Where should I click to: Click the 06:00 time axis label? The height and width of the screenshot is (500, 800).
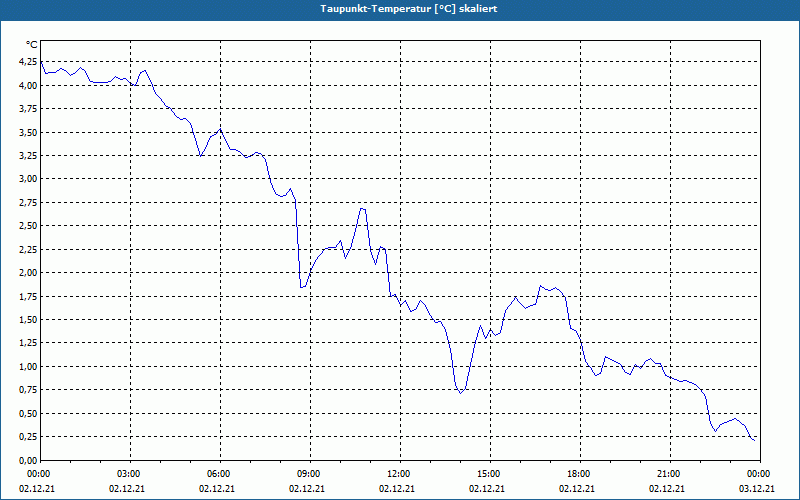[220, 474]
